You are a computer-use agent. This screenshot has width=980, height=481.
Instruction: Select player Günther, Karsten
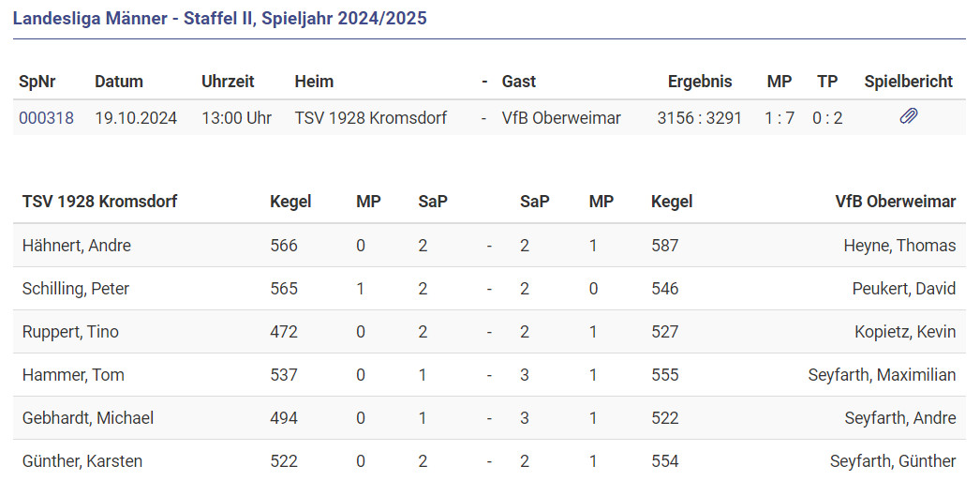[82, 461]
